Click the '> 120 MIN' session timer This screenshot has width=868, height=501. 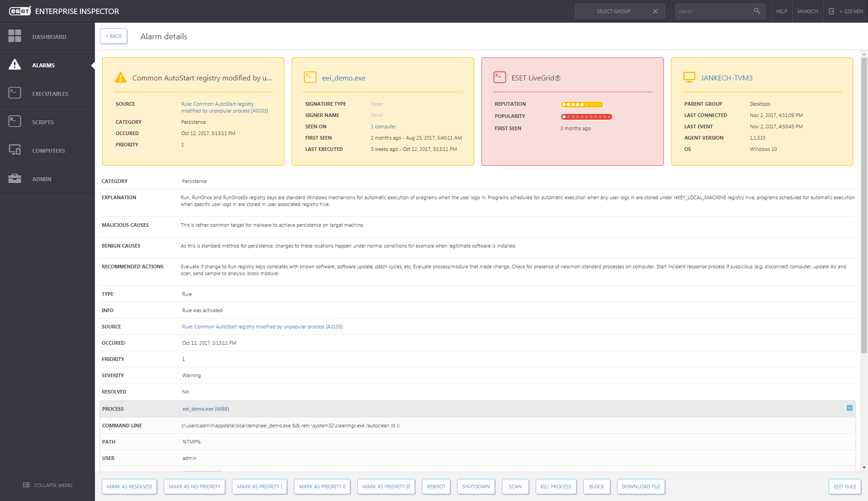pyautogui.click(x=851, y=11)
